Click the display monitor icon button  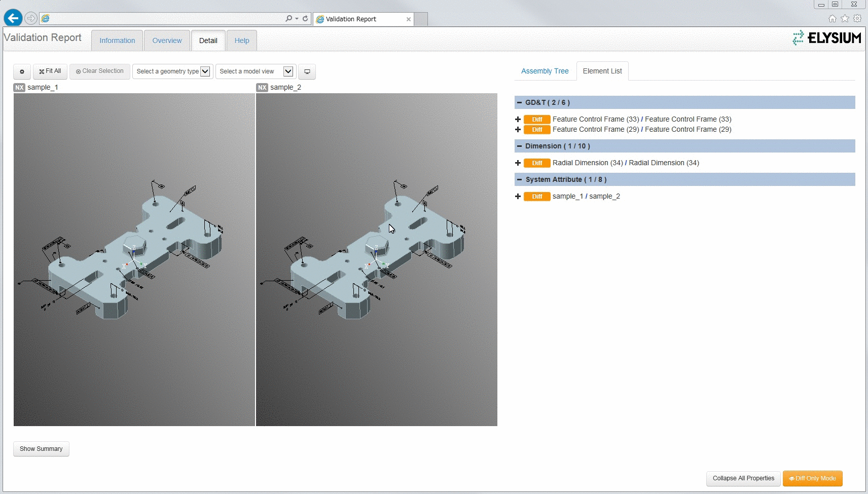click(307, 71)
